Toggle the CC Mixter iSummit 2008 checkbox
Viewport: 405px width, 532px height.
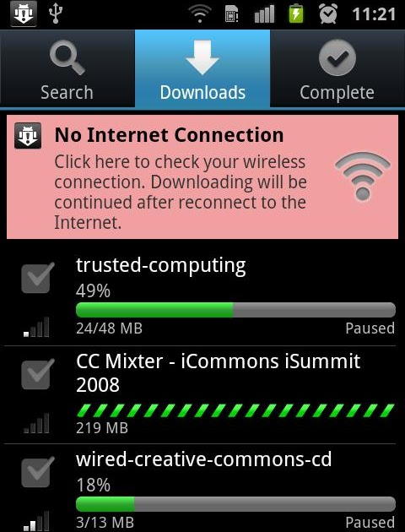[37, 374]
